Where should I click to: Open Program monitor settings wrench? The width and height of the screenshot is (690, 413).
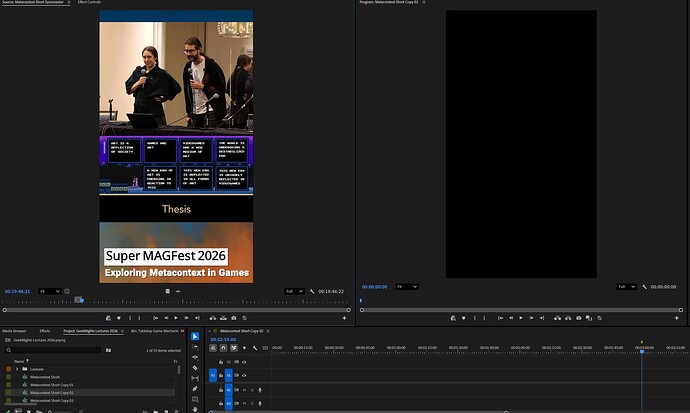click(644, 287)
